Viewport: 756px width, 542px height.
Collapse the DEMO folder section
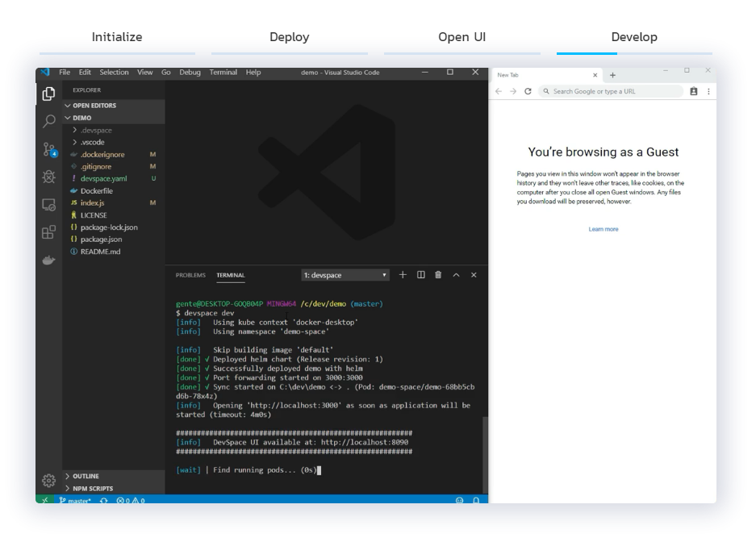pos(114,118)
